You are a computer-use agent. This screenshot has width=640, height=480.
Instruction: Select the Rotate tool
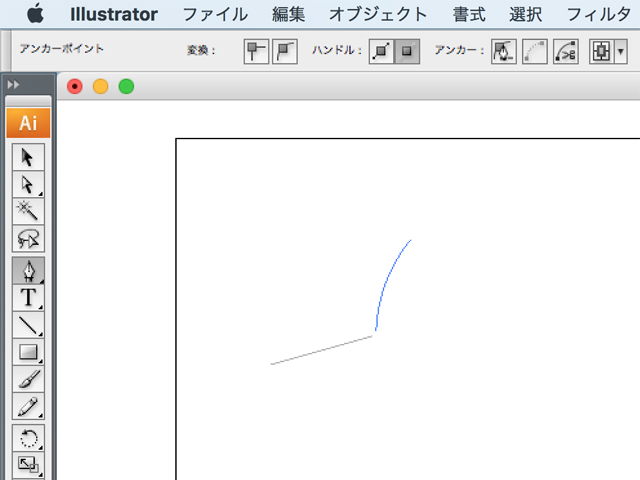28,438
